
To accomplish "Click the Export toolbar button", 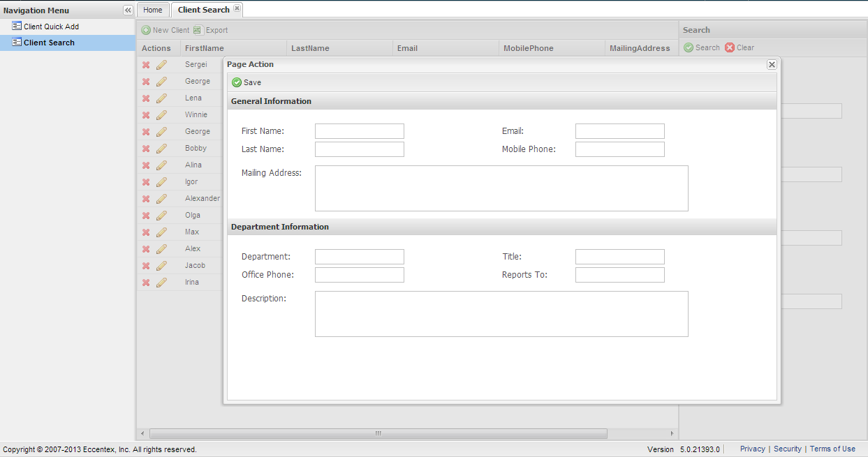I will 211,30.
